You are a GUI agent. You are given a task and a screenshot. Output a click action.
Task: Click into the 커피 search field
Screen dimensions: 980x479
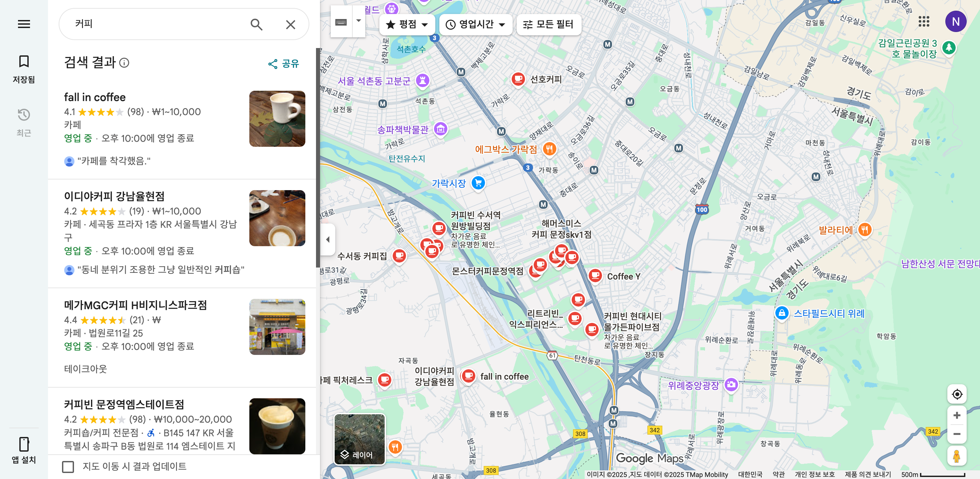tap(158, 24)
